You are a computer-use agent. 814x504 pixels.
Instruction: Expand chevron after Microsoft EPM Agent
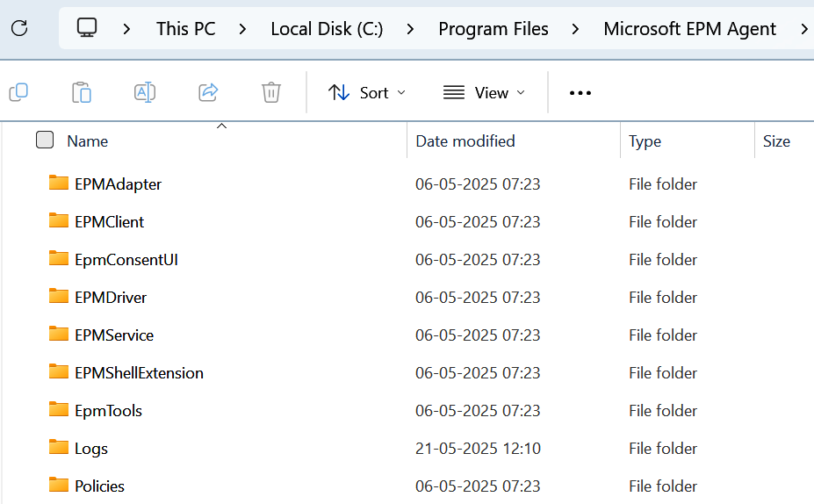tap(804, 29)
